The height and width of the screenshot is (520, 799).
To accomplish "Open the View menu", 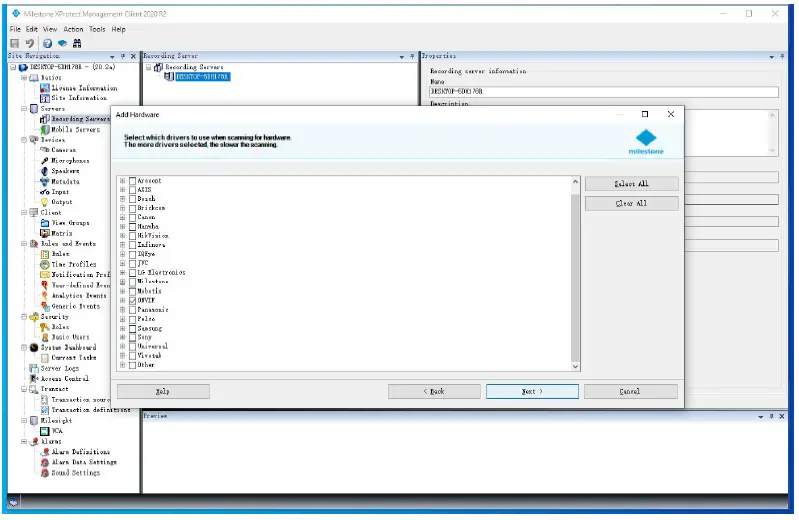I will click(50, 29).
